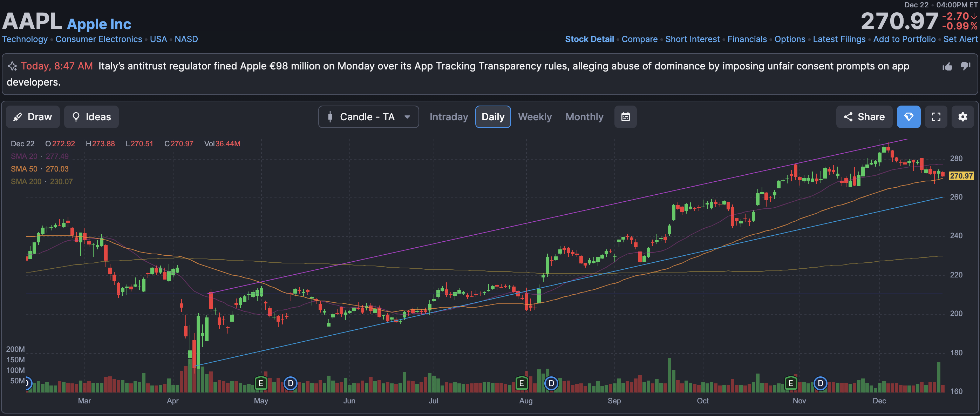This screenshot has height=416, width=980.
Task: Click the Ideas button
Action: click(x=91, y=117)
